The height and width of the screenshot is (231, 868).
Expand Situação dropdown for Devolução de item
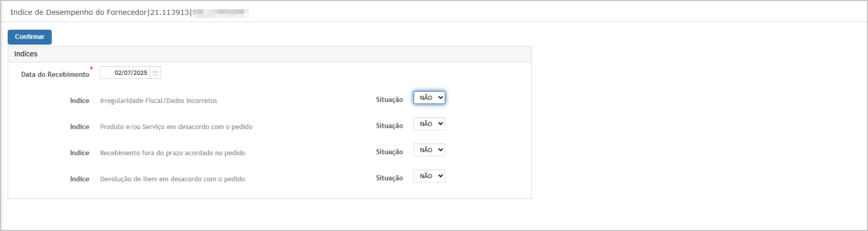click(429, 176)
